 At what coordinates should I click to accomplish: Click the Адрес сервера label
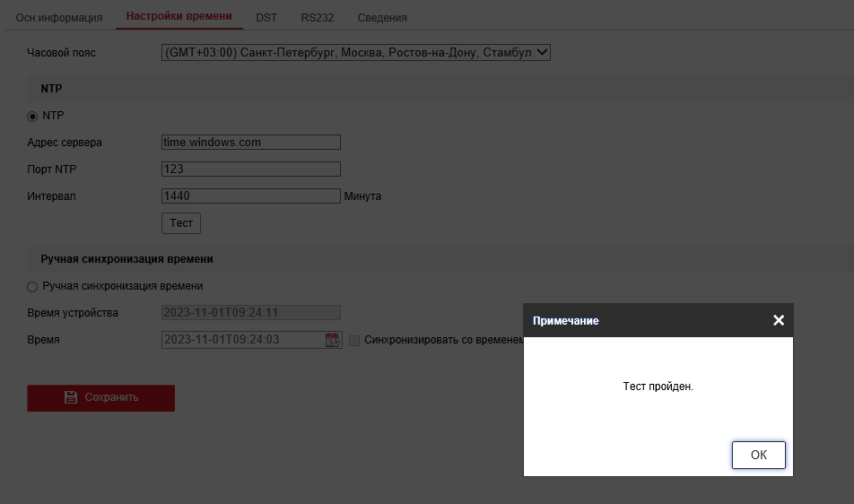pos(65,143)
